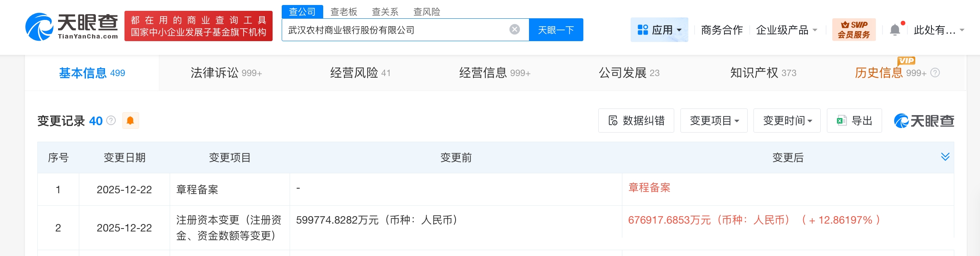Expand the 变更项目 filter dropdown
This screenshot has width=980, height=256.
click(x=714, y=121)
